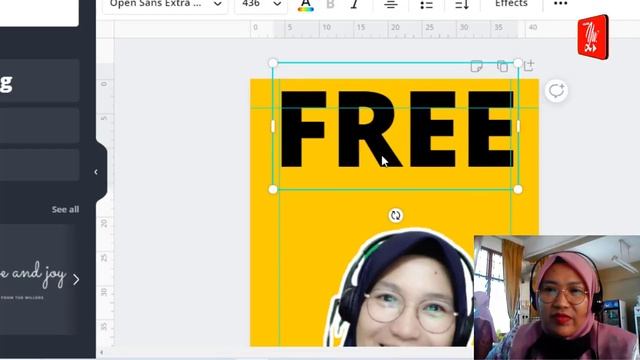This screenshot has height=360, width=640.
Task: Add a comment using the speech bubble icon
Action: (x=556, y=91)
